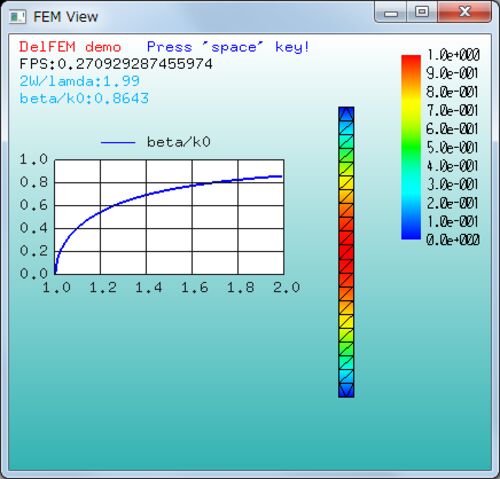The image size is (500, 479).
Task: Click the y-axis label 0.8
Action: pyautogui.click(x=34, y=182)
